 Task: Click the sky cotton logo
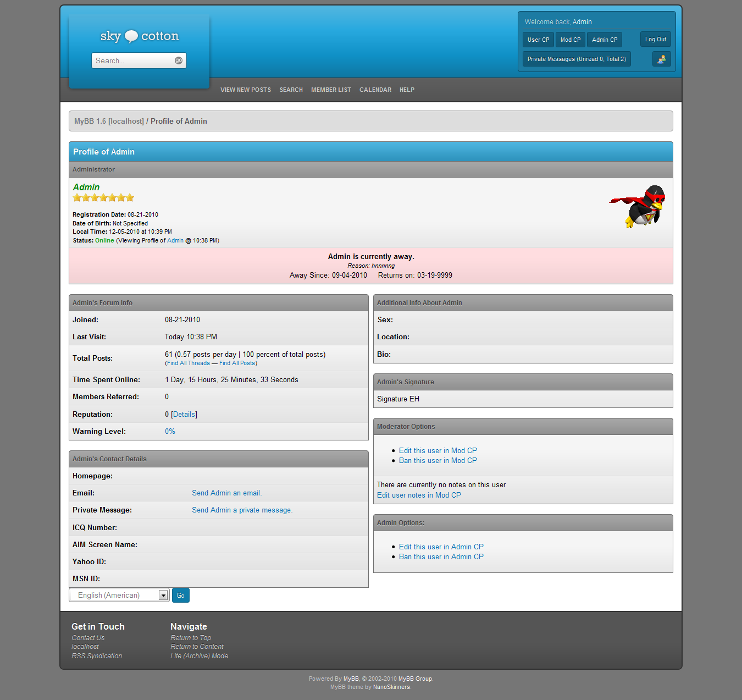(140, 36)
